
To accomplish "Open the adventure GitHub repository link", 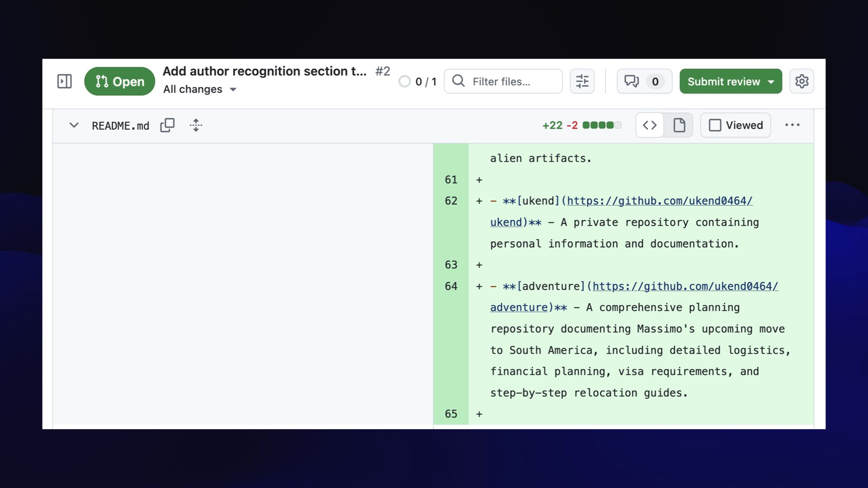I will coord(684,286).
